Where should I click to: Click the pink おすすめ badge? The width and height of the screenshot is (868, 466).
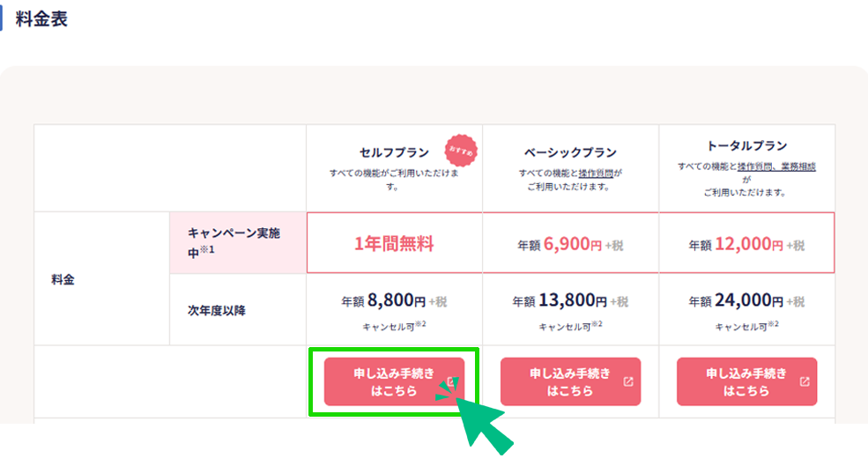461,151
